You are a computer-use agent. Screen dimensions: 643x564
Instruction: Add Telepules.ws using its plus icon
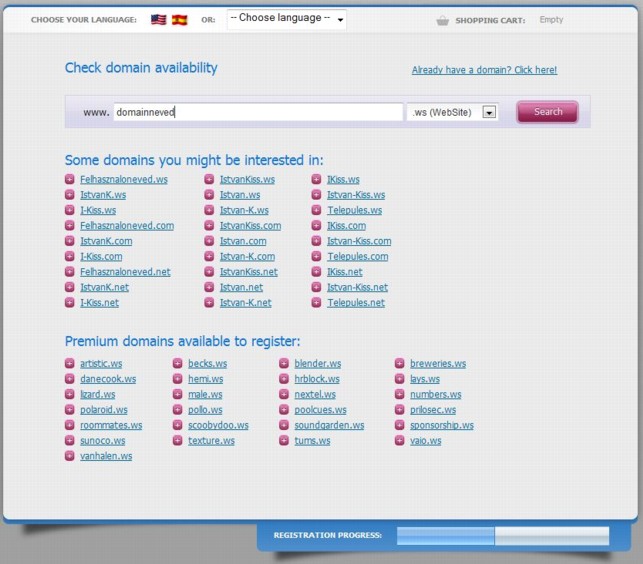click(316, 210)
